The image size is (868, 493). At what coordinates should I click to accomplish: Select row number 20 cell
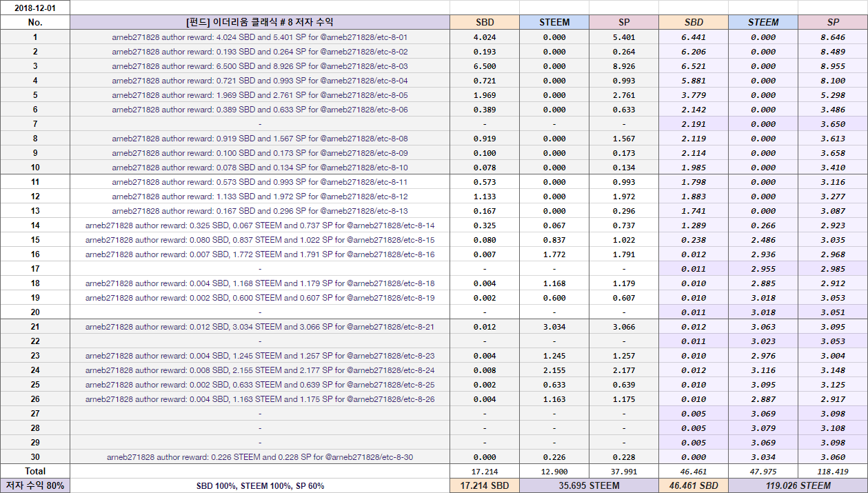coord(35,312)
